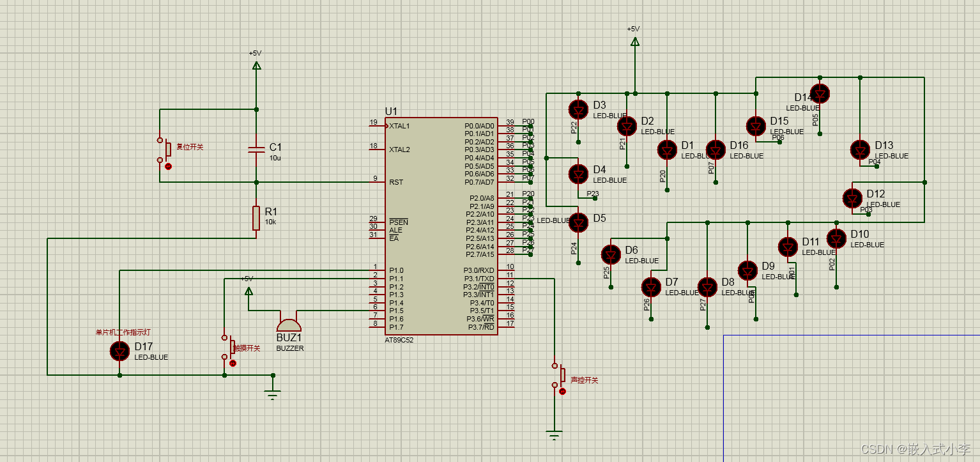Select LED D6 symbol

coord(611,254)
